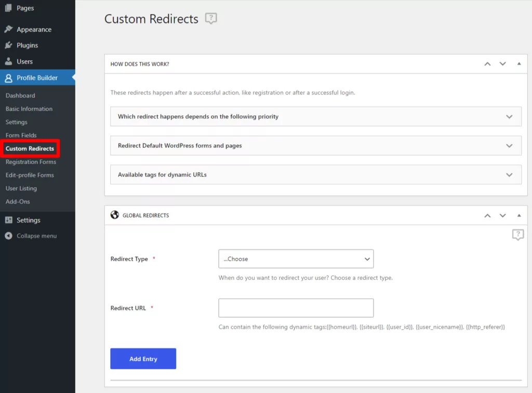
Task: Open the Form Fields submenu item
Action: pos(21,135)
